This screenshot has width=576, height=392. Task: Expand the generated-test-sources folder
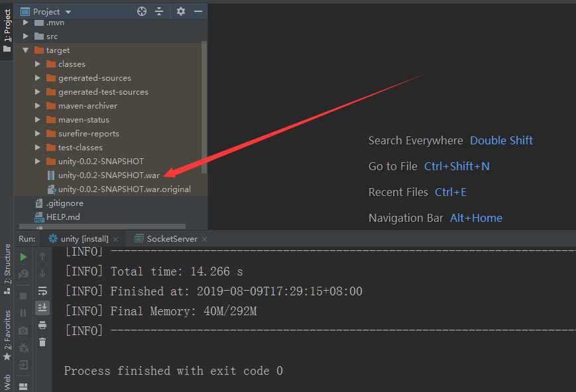point(38,92)
